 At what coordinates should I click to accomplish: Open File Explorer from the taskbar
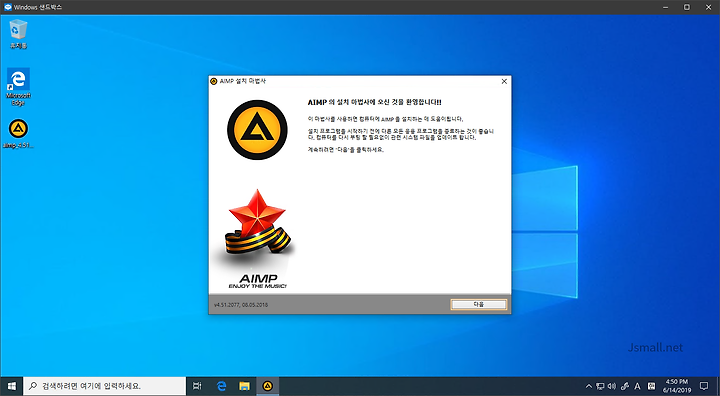click(x=244, y=386)
